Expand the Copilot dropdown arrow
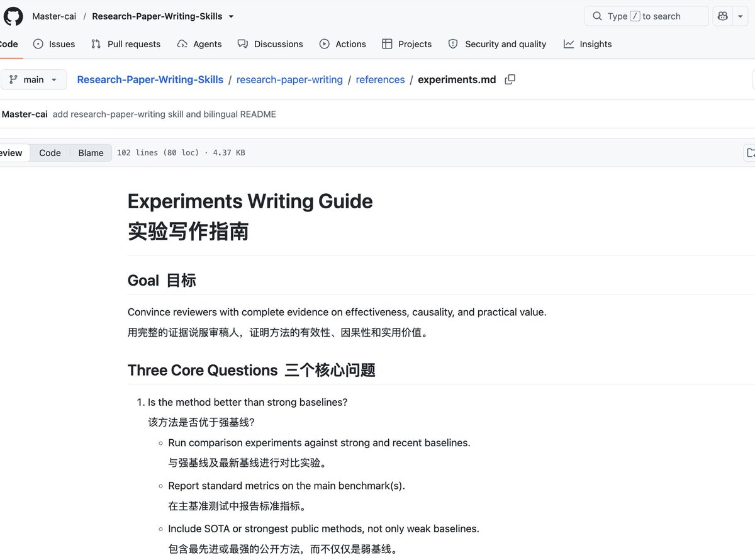The height and width of the screenshot is (560, 755). [741, 16]
